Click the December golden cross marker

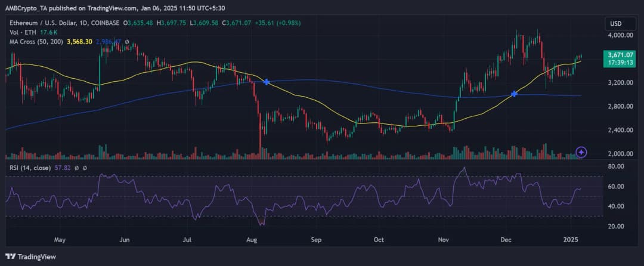tap(514, 94)
